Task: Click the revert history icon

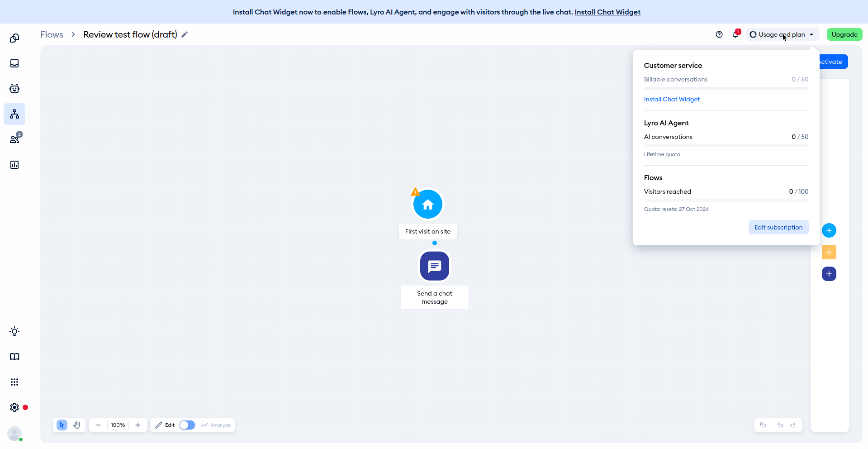Action: tap(763, 425)
